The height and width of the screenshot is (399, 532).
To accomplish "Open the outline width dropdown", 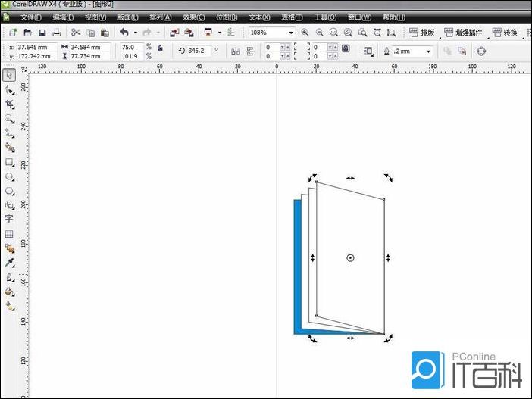I will (428, 51).
